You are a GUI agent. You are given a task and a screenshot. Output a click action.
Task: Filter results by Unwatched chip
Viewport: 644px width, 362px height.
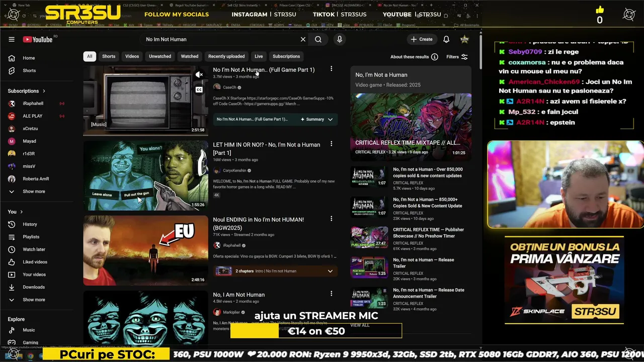pos(160,56)
